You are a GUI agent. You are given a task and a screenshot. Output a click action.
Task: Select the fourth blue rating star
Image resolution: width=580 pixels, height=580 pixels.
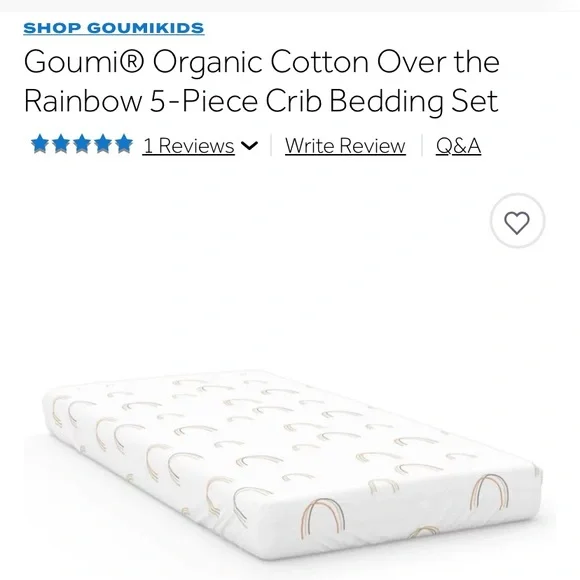(103, 144)
